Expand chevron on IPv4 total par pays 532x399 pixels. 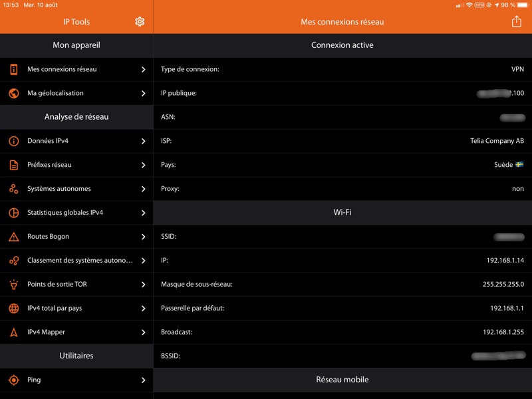(x=143, y=309)
